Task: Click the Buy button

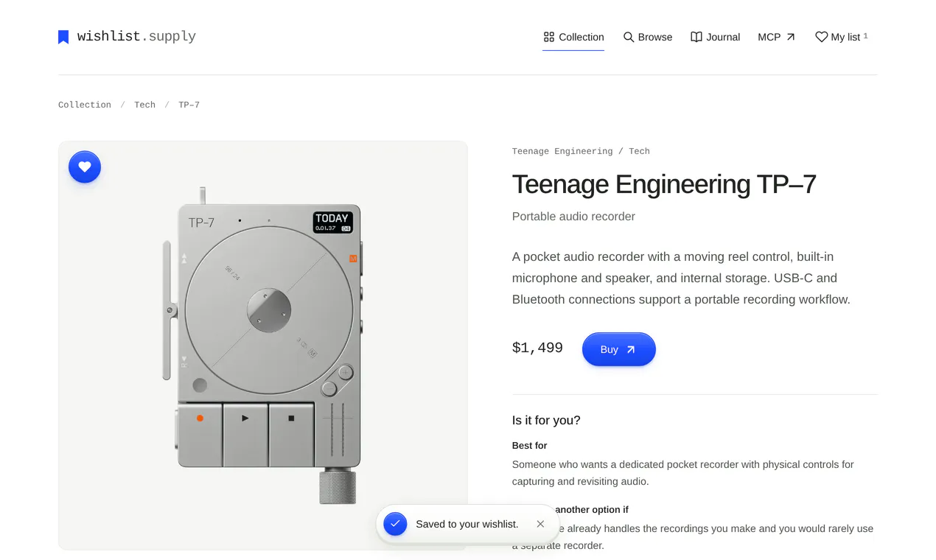Action: (619, 349)
